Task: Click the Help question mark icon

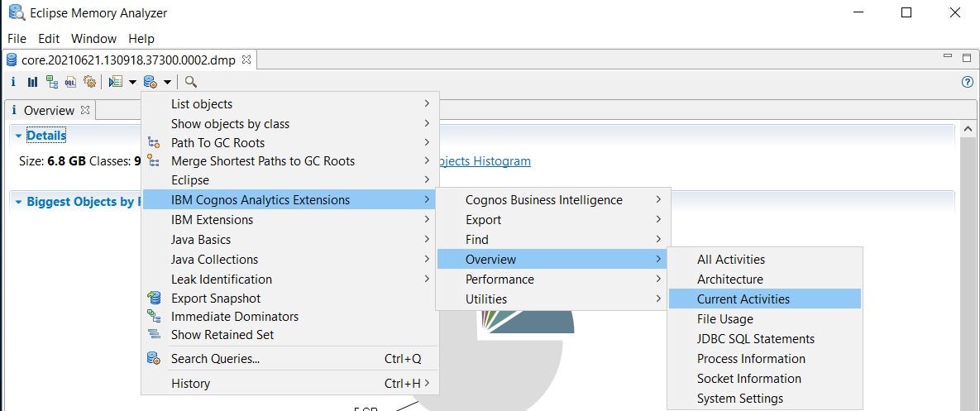Action: pyautogui.click(x=968, y=82)
